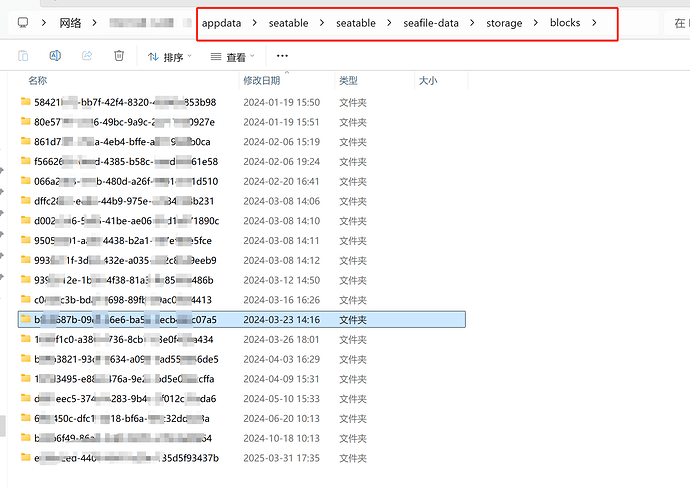Select folder name ending in 0927e
This screenshot has height=488, width=690.
point(242,122)
